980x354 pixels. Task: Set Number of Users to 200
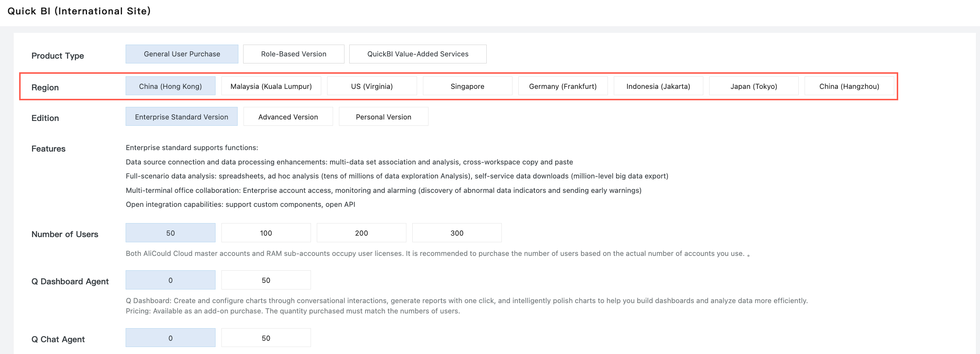[361, 233]
